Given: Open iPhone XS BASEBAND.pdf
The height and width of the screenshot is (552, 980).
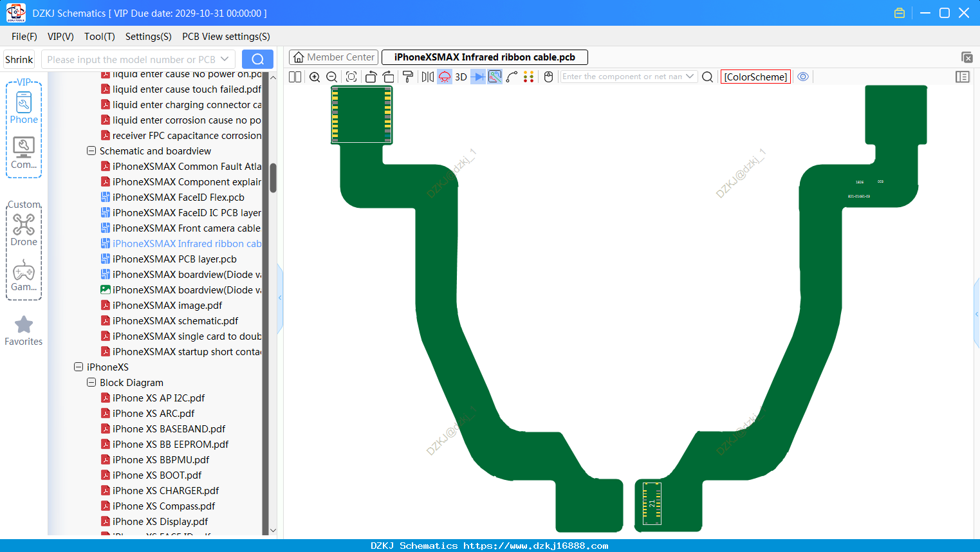Looking at the screenshot, I should coord(163,429).
